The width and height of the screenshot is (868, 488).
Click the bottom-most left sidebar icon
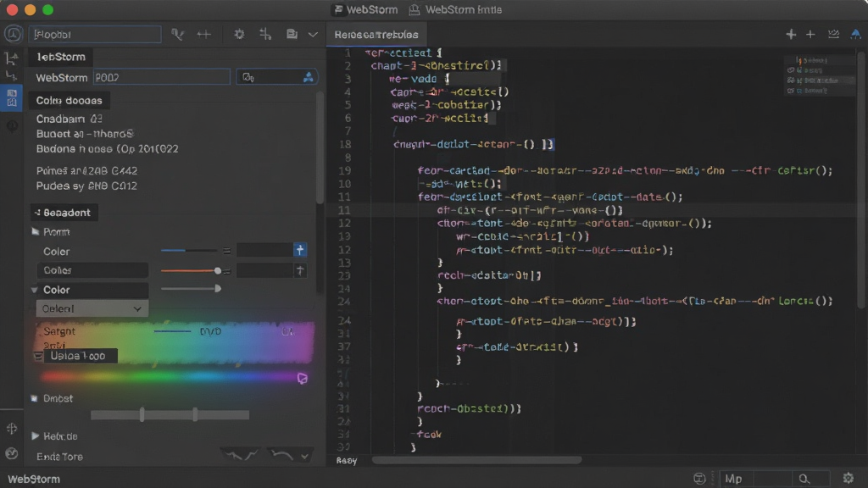[x=12, y=454]
